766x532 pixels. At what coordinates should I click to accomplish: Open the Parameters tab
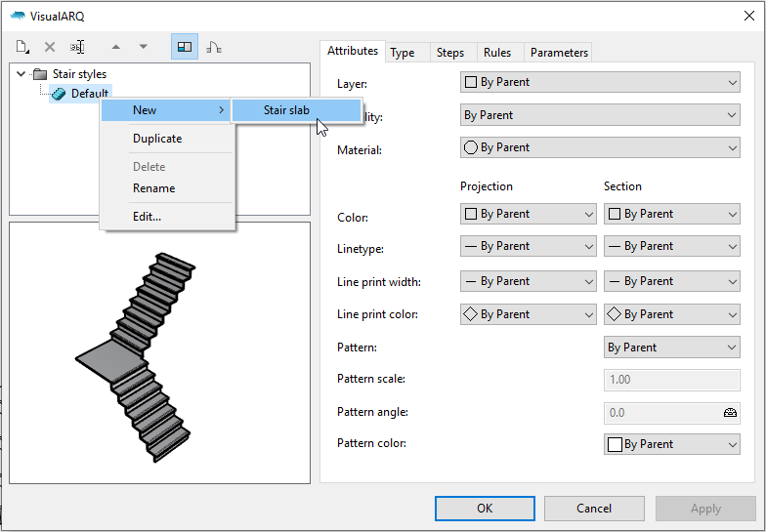(559, 53)
